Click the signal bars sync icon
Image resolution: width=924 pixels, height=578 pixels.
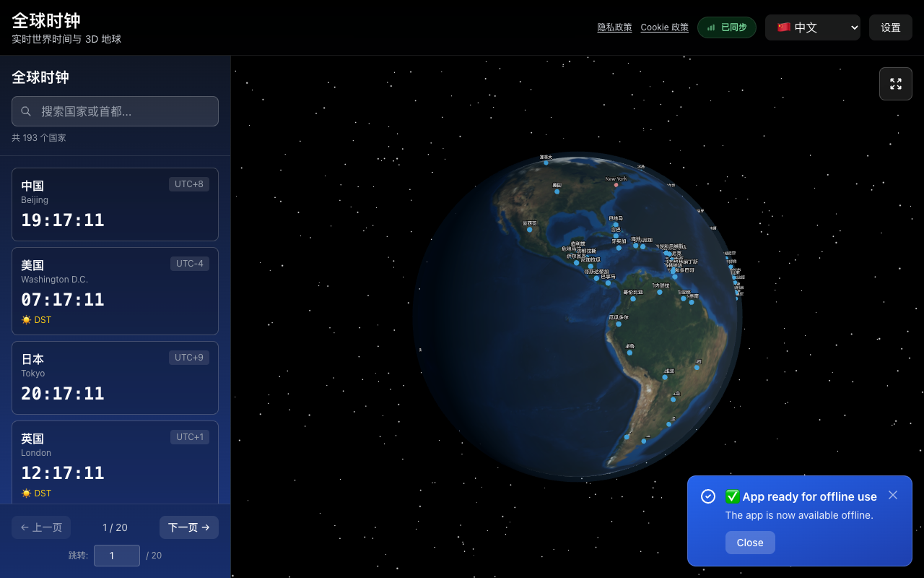(711, 27)
